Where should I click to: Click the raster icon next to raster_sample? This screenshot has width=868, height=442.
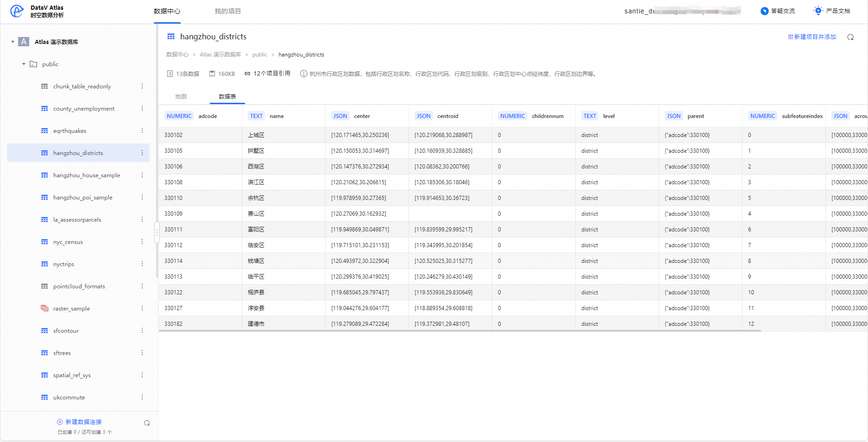[44, 308]
